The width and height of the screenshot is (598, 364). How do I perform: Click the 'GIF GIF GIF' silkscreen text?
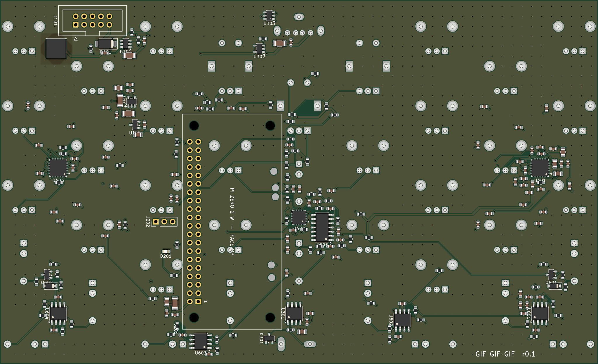click(495, 354)
